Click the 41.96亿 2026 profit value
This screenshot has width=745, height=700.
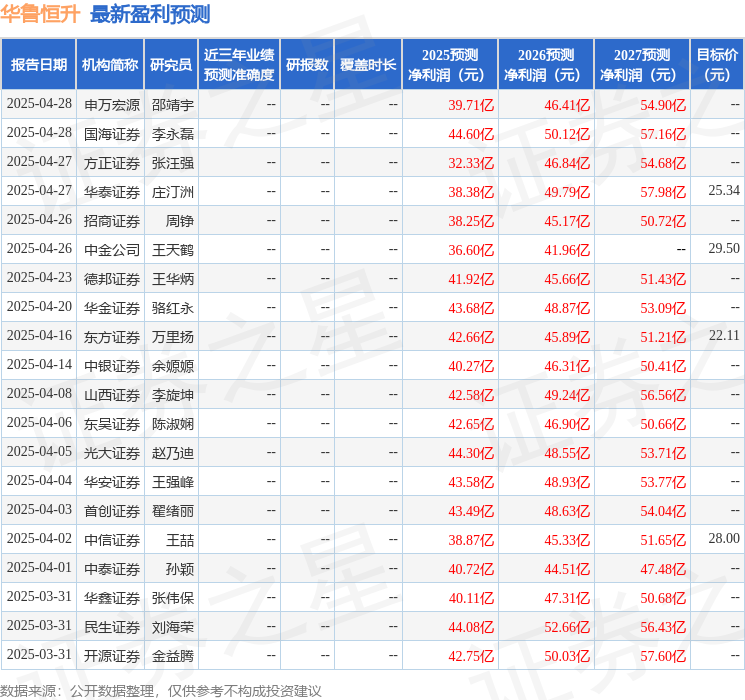click(x=567, y=250)
